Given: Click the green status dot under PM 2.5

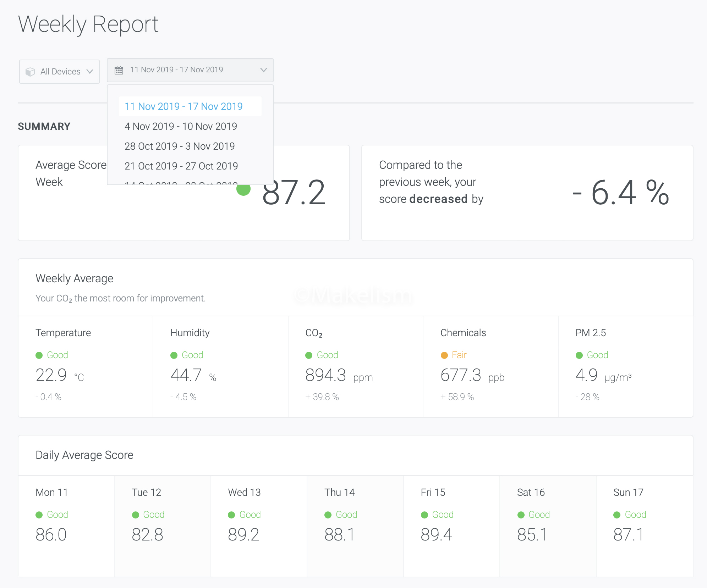Looking at the screenshot, I should 579,355.
